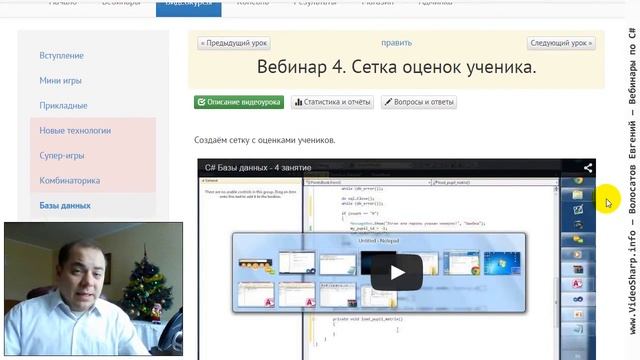Click the video title C# Базы данных - 4 занятие
This screenshot has width=640, height=360.
click(258, 167)
